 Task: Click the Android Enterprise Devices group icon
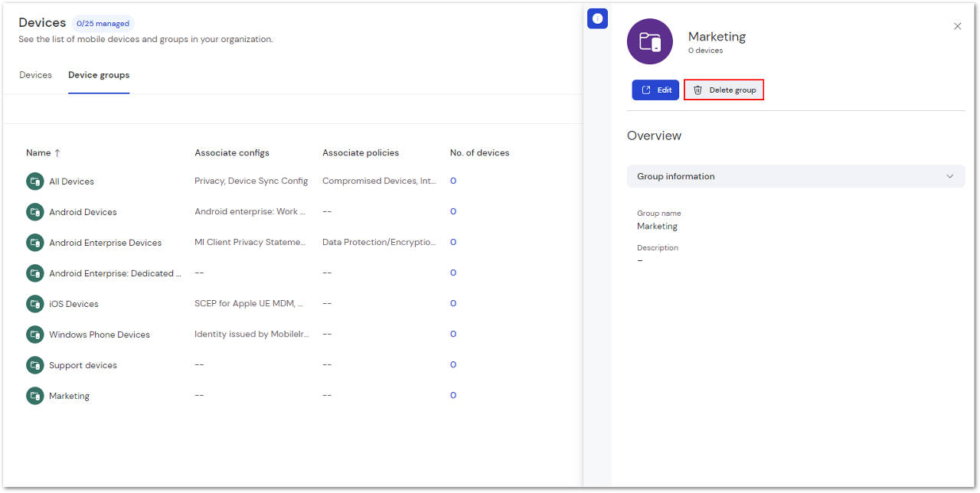(x=34, y=243)
